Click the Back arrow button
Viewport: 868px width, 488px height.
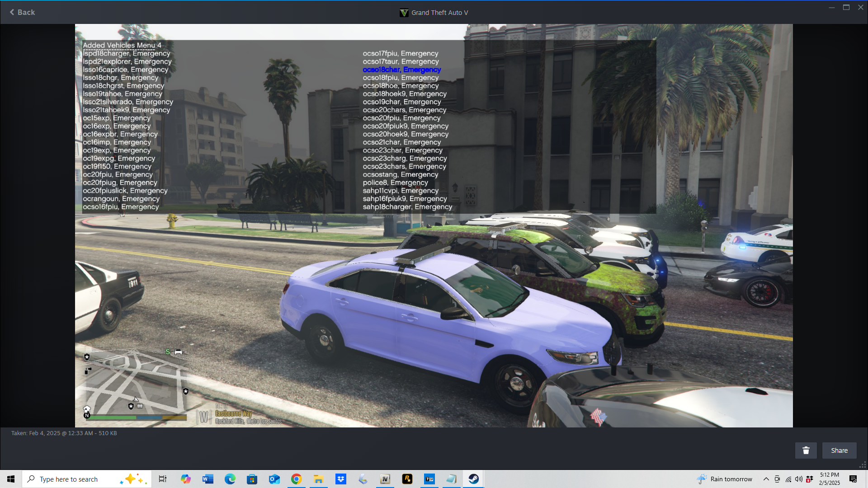22,12
